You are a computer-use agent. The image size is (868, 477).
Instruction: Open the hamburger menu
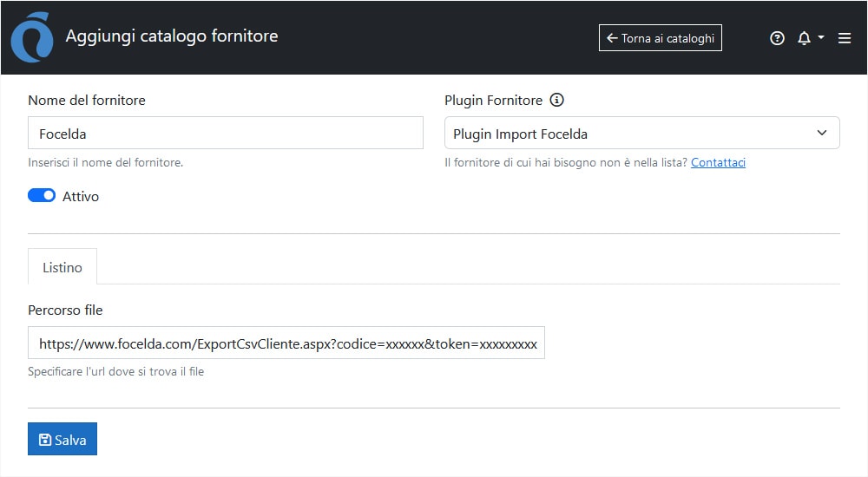pyautogui.click(x=845, y=38)
